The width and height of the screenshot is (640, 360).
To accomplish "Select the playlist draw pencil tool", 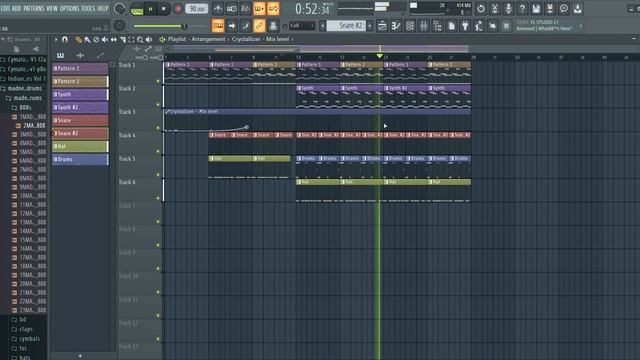I will [78, 40].
